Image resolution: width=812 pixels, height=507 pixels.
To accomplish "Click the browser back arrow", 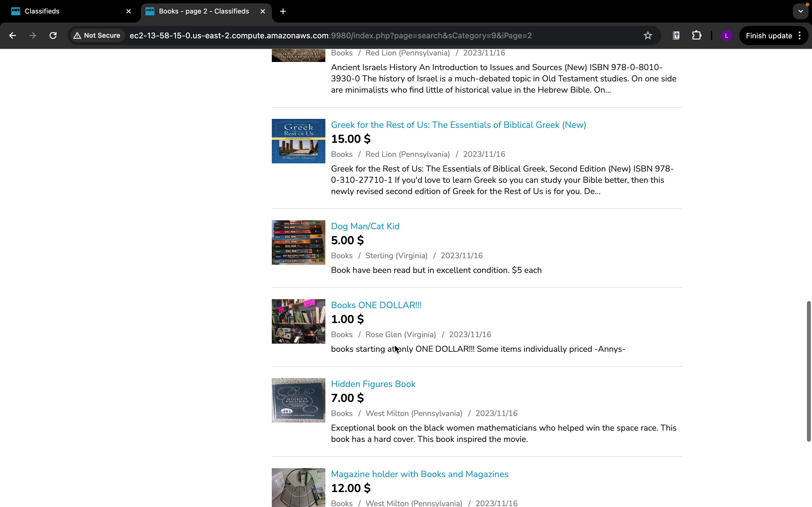I will click(12, 35).
